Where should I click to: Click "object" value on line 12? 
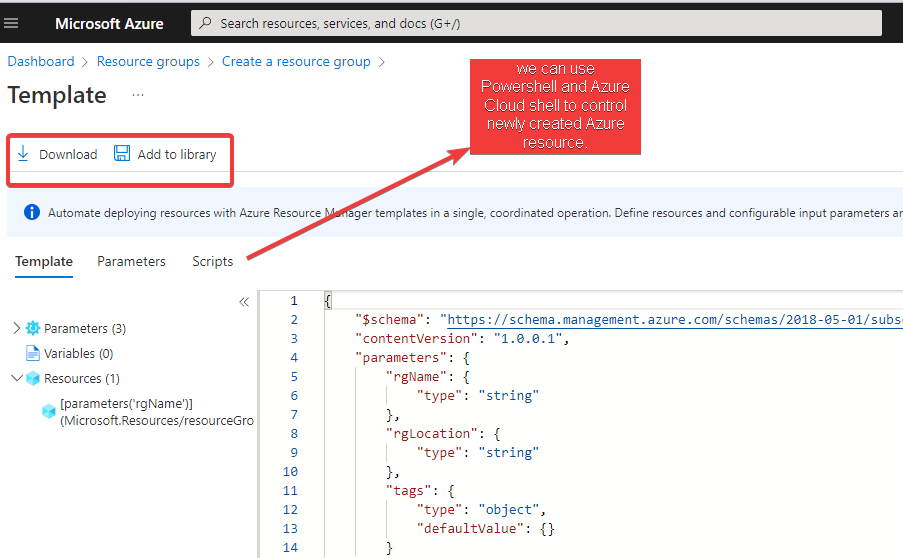509,510
